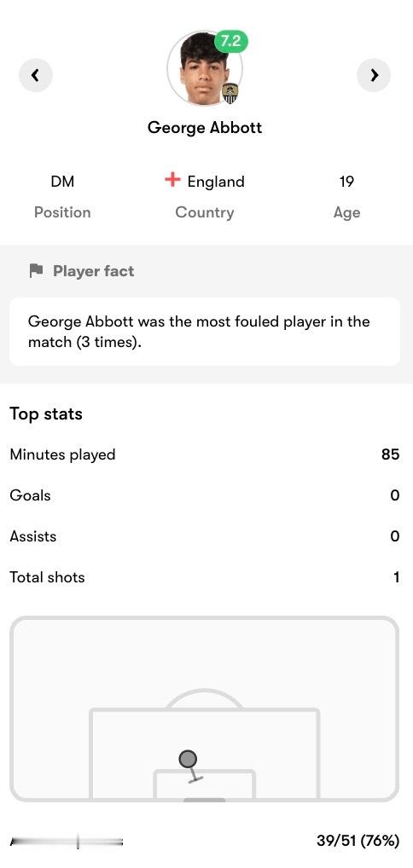Open George Abbott name link
This screenshot has width=413, height=868.
[205, 127]
